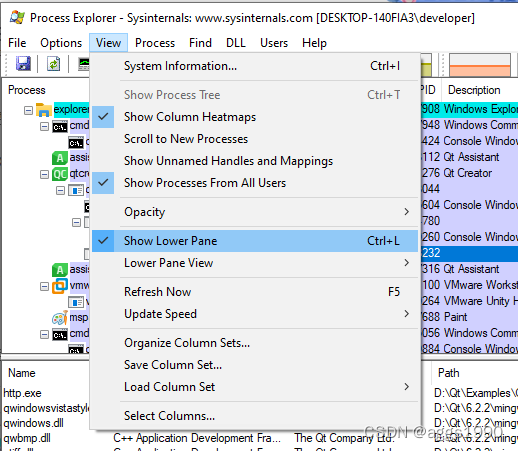Click the Qt Creator QC process icon

pos(60,174)
